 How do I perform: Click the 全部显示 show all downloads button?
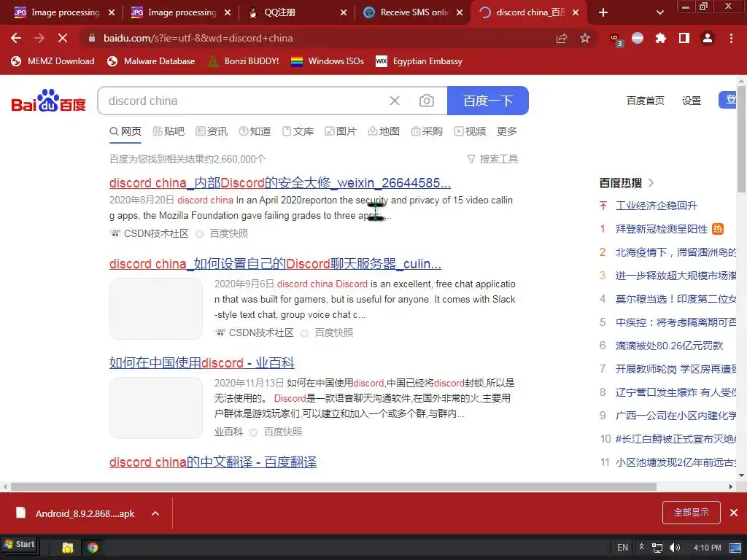[692, 513]
